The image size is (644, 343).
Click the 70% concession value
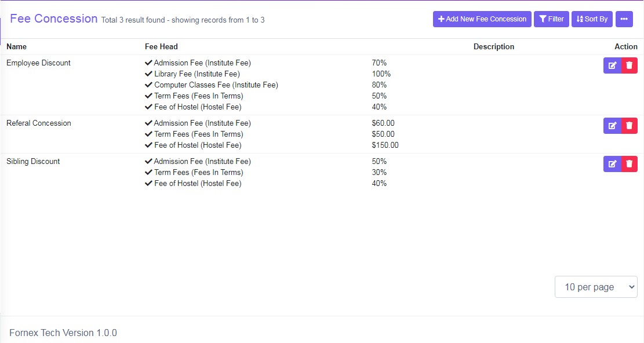(x=379, y=63)
